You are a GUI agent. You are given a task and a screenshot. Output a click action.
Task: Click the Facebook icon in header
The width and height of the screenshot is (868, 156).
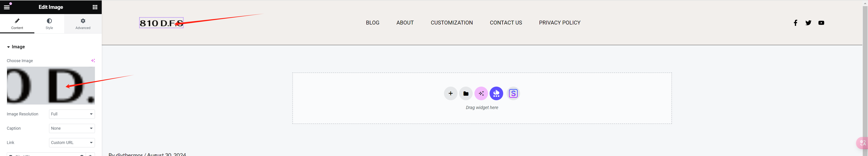tap(795, 23)
